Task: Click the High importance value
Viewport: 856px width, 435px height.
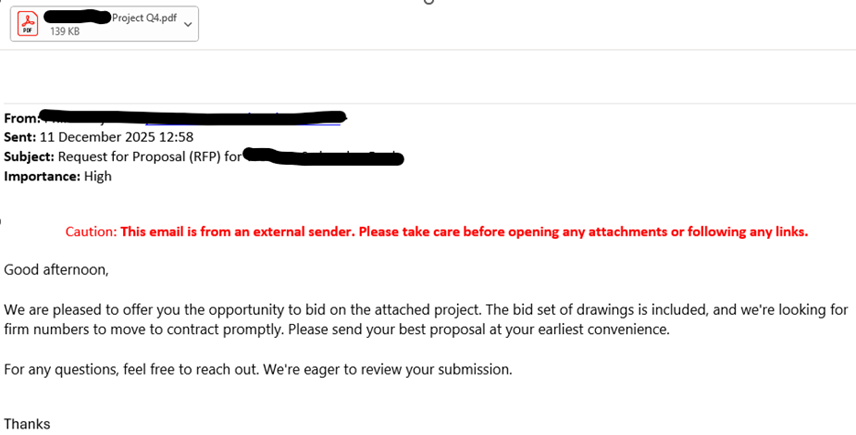Action: coord(97,176)
